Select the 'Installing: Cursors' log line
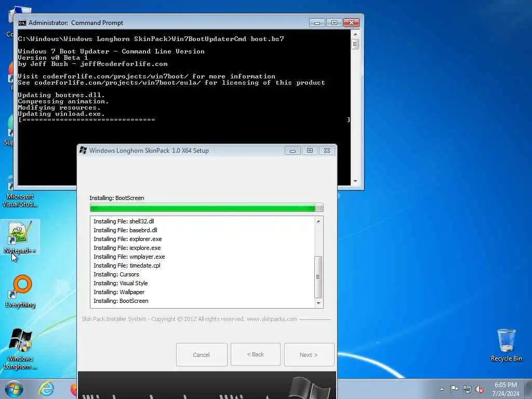 click(116, 274)
